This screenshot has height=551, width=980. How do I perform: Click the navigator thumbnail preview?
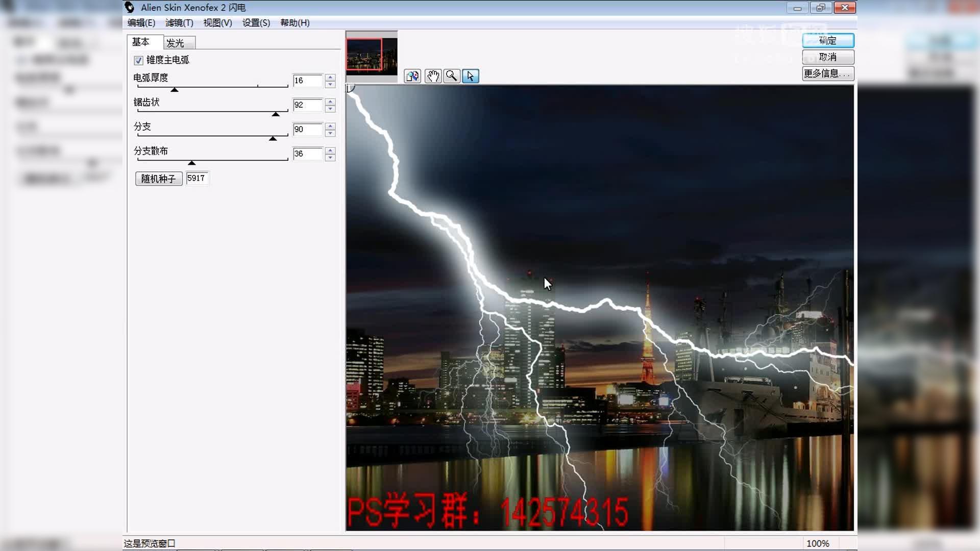point(371,56)
